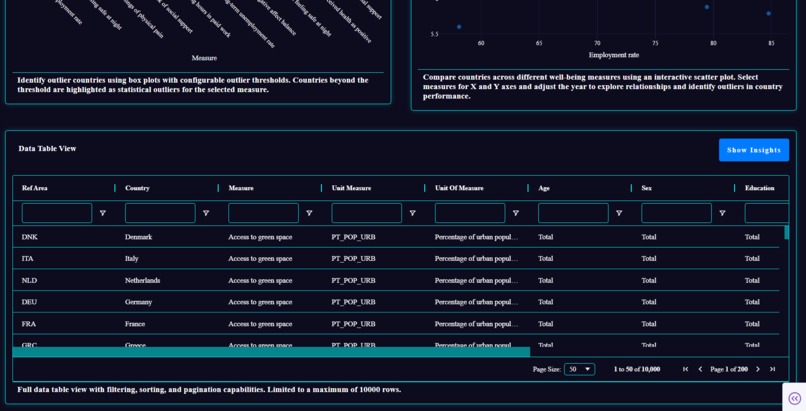This screenshot has height=411, width=806.
Task: Focus the Unit Measure filter input
Action: [367, 213]
